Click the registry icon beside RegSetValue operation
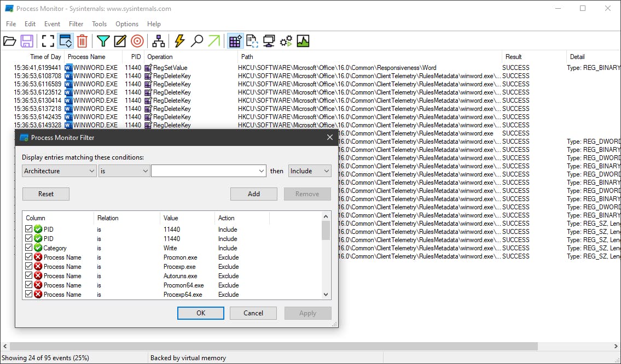This screenshot has height=364, width=621. click(148, 68)
